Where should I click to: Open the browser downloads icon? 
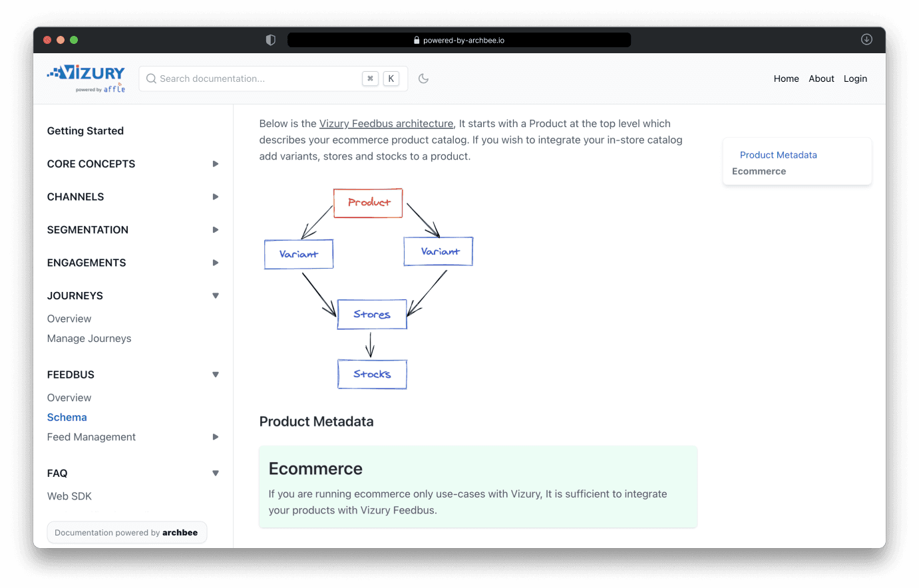click(x=866, y=39)
